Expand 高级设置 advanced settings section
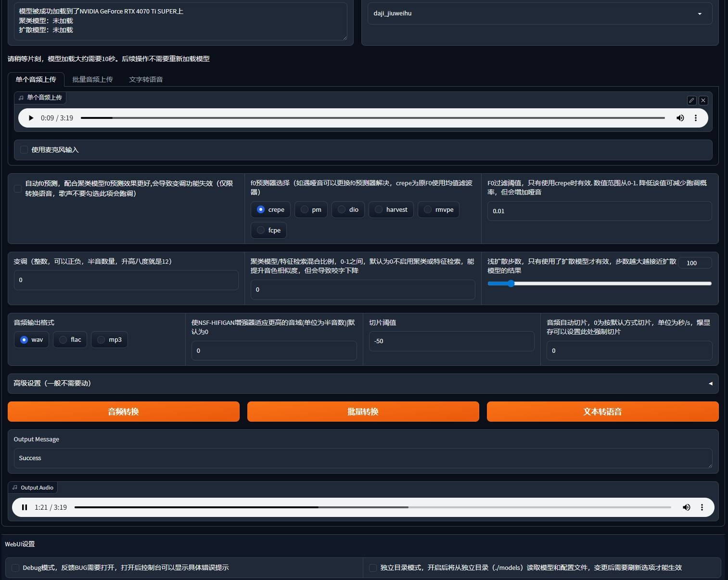The image size is (728, 580). pos(363,384)
